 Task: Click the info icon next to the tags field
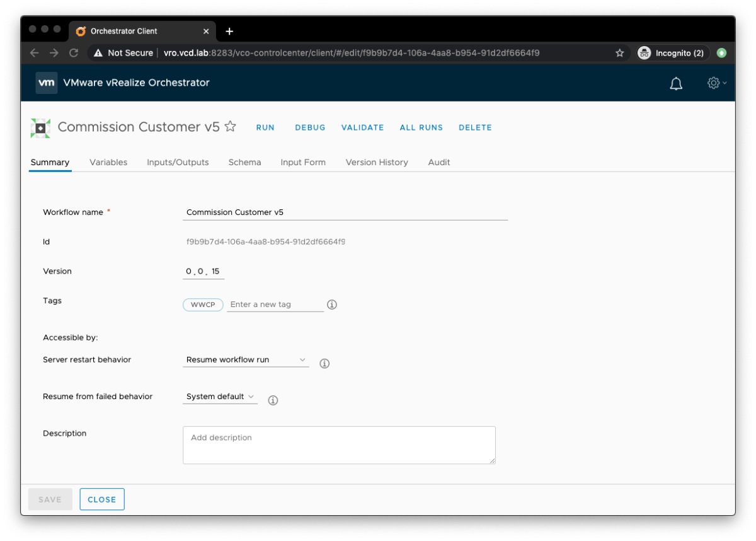pyautogui.click(x=332, y=305)
